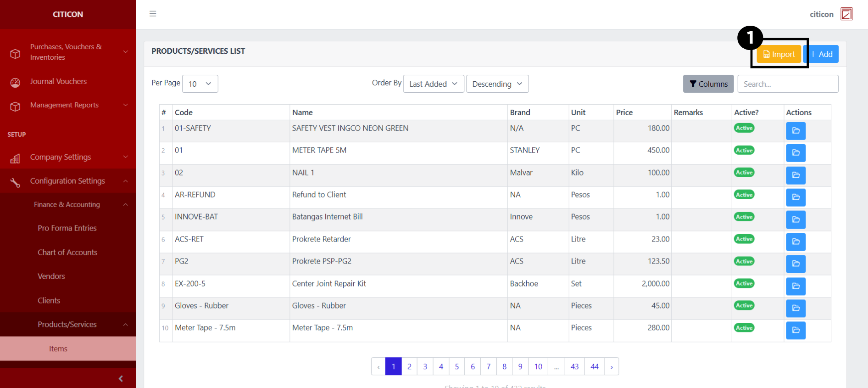Click CITICON brand title in sidebar
The width and height of the screenshot is (868, 388).
click(x=68, y=14)
